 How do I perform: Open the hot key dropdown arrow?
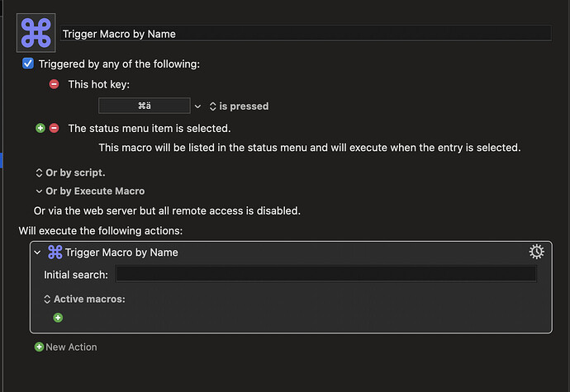click(x=197, y=106)
